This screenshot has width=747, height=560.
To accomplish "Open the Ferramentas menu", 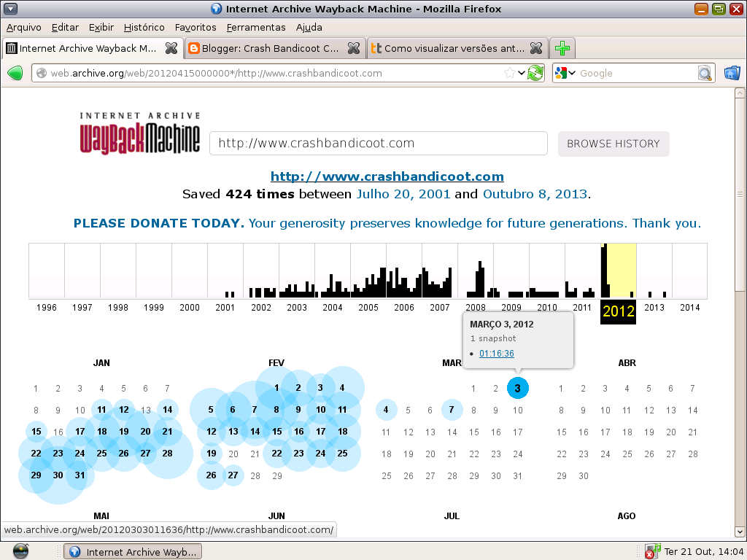I will point(256,27).
